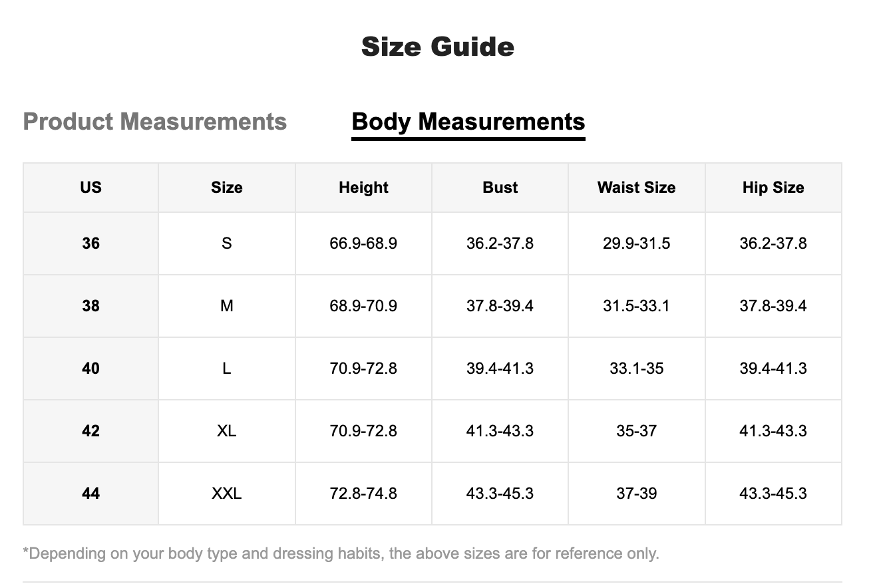Image resolution: width=877 pixels, height=588 pixels.
Task: Click the Bust column header
Action: (500, 188)
